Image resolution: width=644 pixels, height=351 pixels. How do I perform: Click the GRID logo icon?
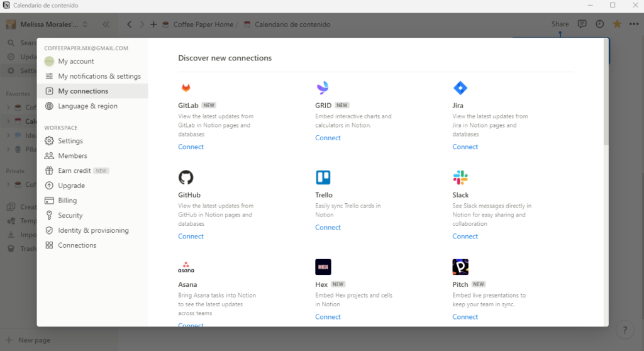click(x=323, y=87)
